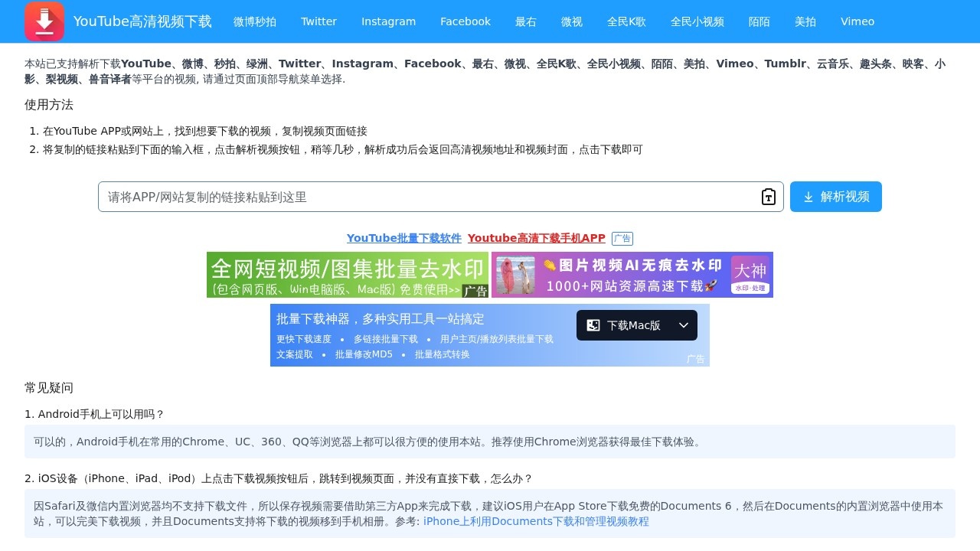980x551 pixels.
Task: Click the 解析视频 parse button
Action: (x=835, y=197)
